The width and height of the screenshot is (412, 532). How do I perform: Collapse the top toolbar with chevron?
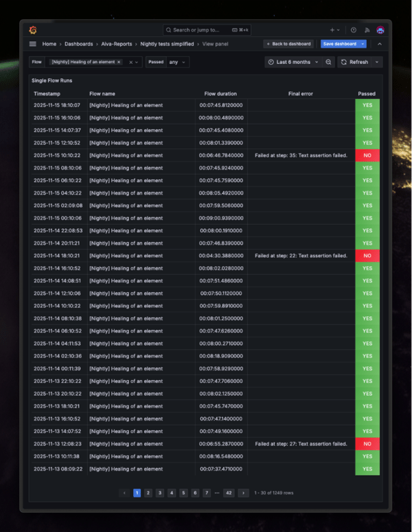point(380,44)
